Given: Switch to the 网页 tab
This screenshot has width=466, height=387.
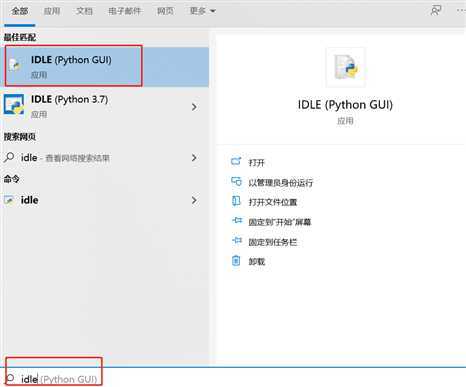Looking at the screenshot, I should pos(165,11).
